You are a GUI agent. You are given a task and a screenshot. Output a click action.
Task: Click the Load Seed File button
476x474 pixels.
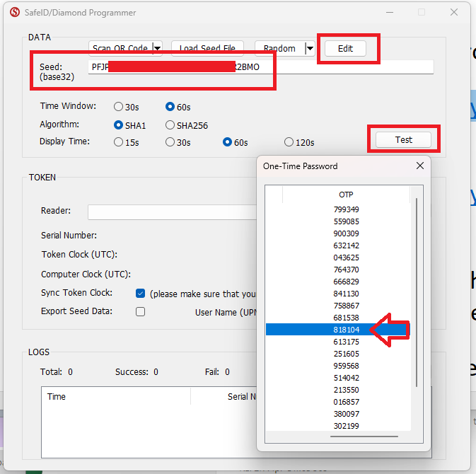[207, 49]
